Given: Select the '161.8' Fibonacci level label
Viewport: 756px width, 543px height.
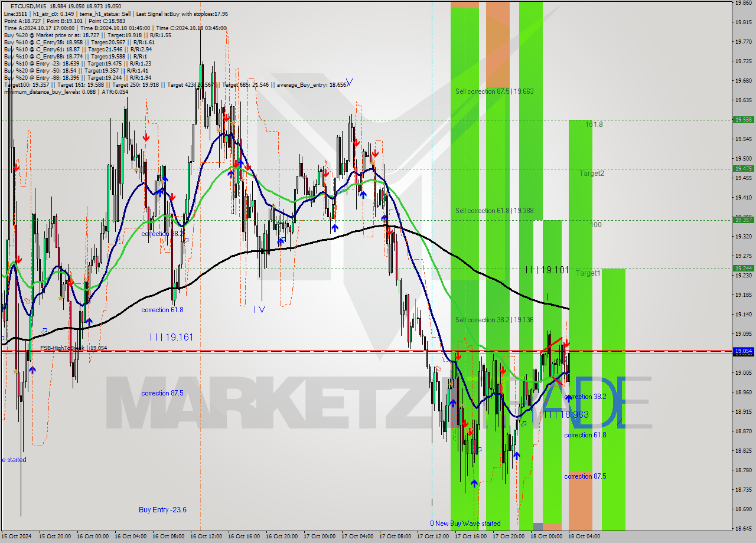Looking at the screenshot, I should click(x=594, y=125).
